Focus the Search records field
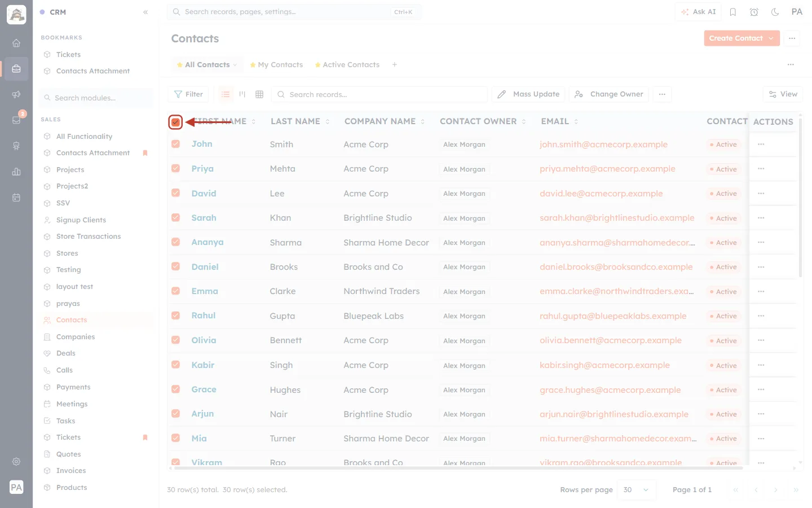The image size is (812, 508). click(379, 94)
